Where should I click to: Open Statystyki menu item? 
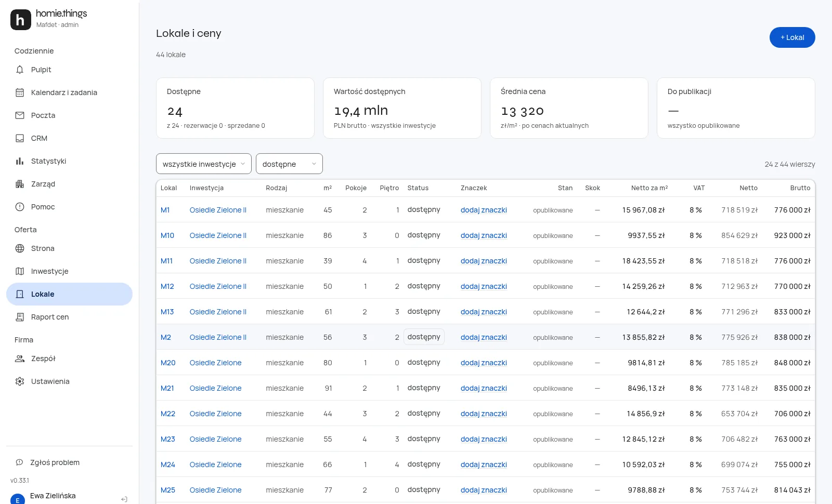pyautogui.click(x=69, y=161)
